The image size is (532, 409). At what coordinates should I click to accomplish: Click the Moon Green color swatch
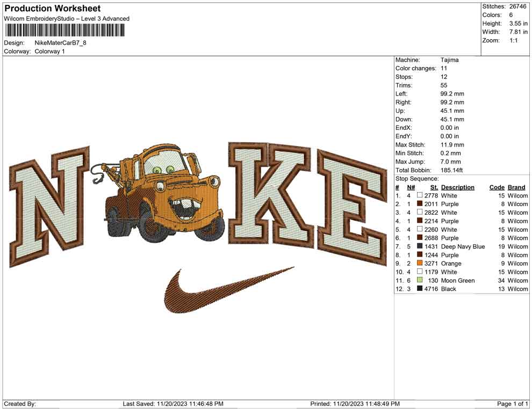click(420, 280)
